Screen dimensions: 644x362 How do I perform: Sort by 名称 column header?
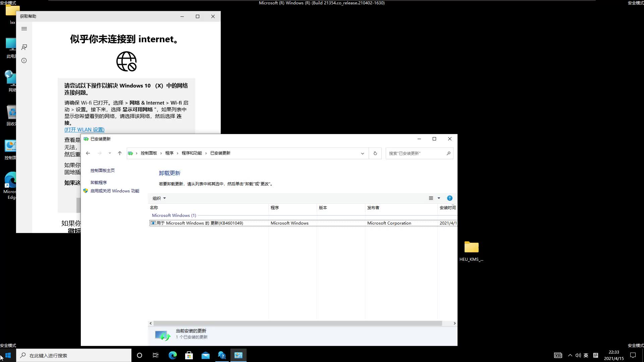(209, 208)
